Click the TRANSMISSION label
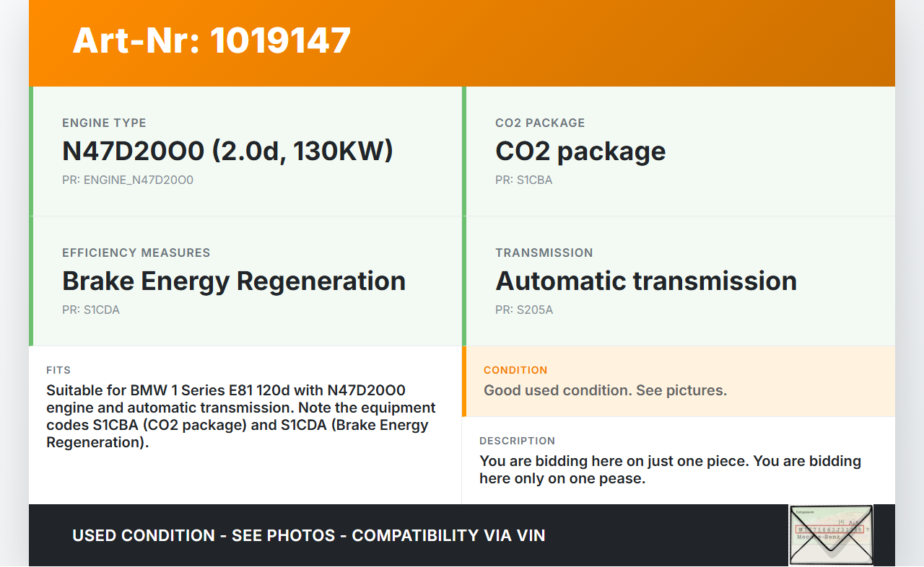 point(544,252)
